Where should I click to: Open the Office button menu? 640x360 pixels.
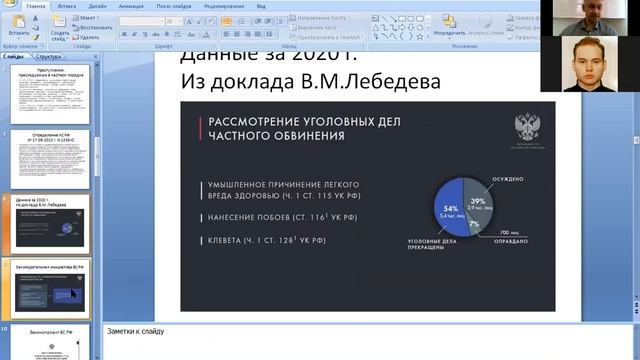[9, 3]
